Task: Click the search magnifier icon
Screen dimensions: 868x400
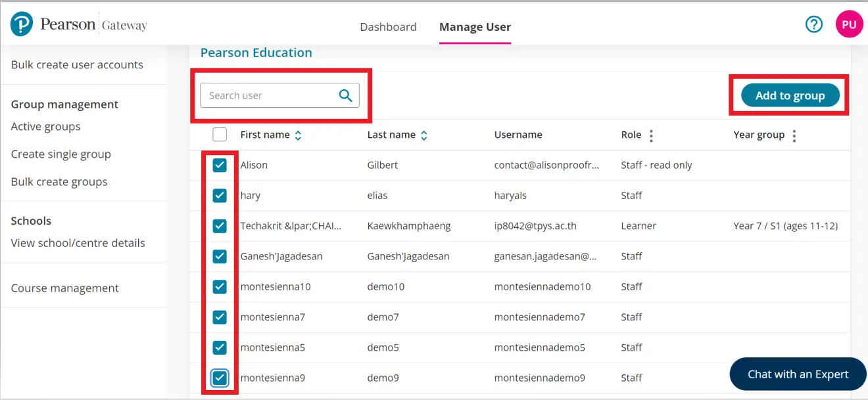Action: [345, 95]
